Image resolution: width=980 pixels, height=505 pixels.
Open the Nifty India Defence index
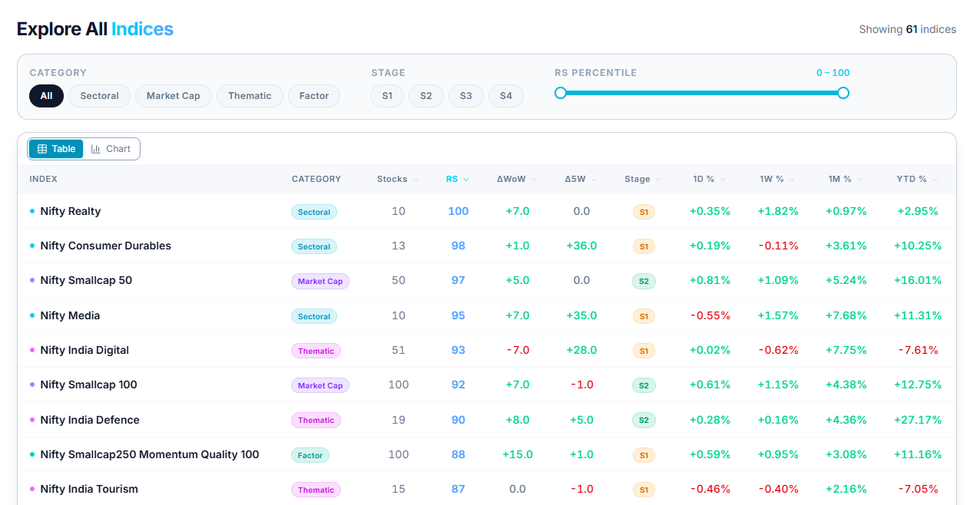click(x=90, y=420)
